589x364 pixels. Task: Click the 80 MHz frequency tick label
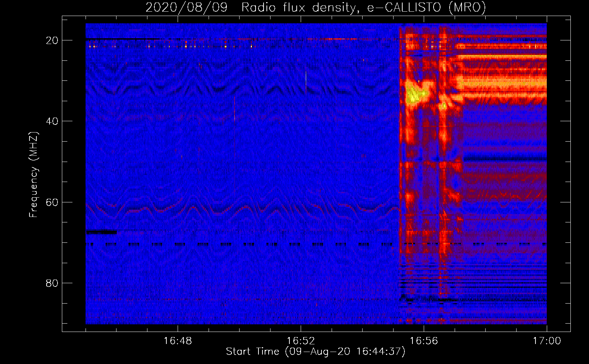coord(52,283)
